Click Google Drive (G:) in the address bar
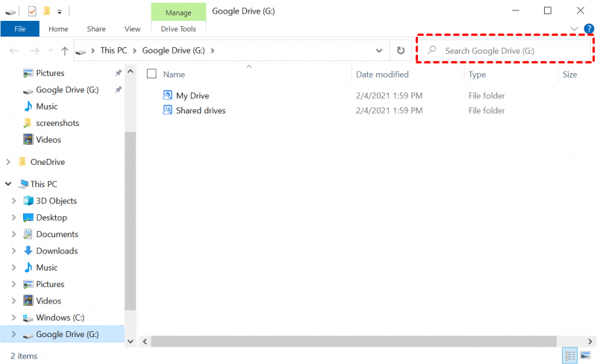Image resolution: width=597 pixels, height=364 pixels. coord(173,51)
